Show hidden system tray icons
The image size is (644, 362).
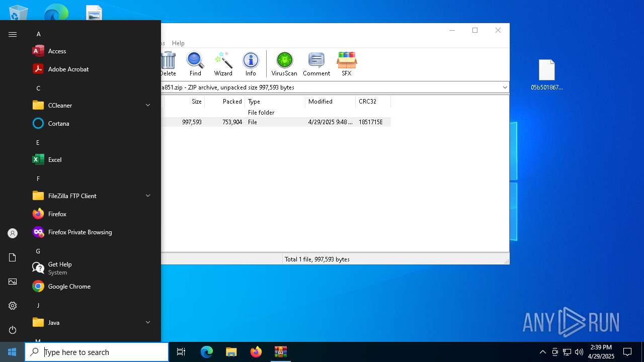click(542, 352)
